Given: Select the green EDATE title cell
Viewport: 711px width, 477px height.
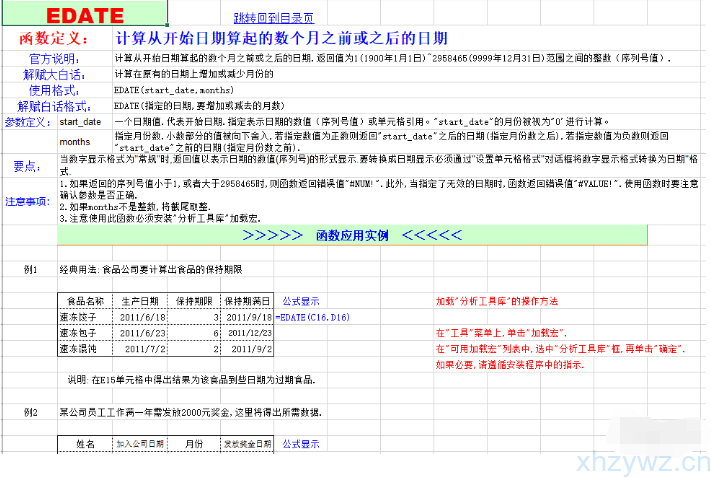Looking at the screenshot, I should [x=85, y=15].
